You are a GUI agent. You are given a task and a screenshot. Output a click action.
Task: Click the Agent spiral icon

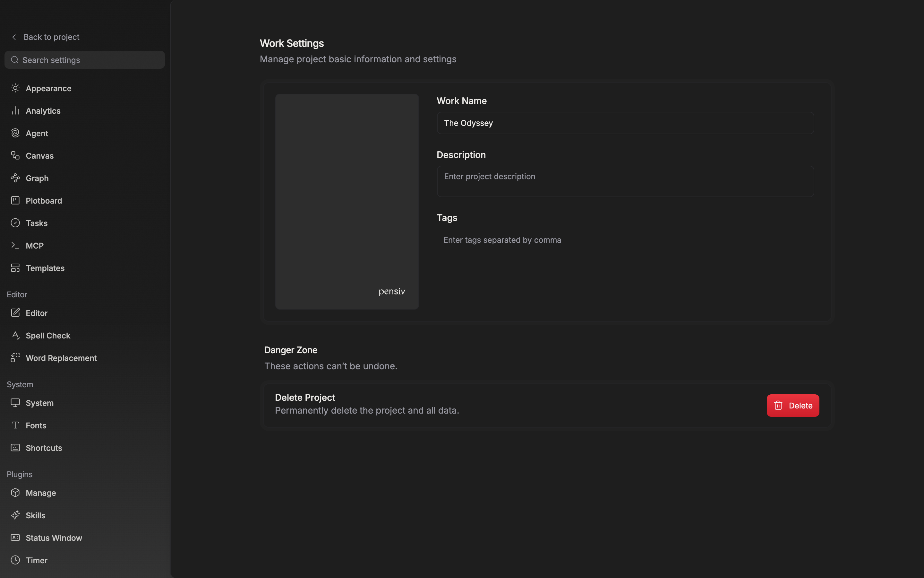pos(15,133)
